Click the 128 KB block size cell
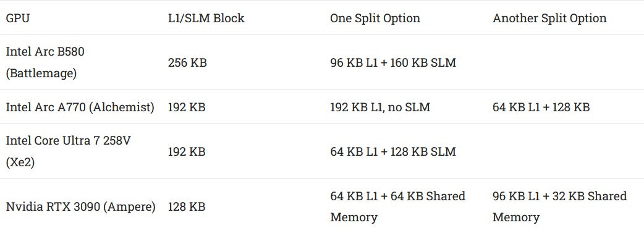 tap(187, 206)
